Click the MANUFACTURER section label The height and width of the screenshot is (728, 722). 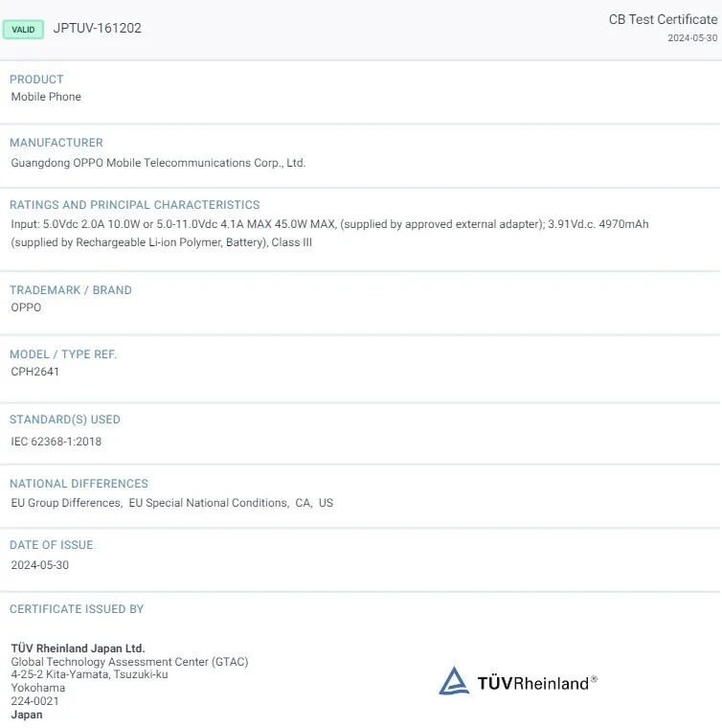tap(56, 143)
